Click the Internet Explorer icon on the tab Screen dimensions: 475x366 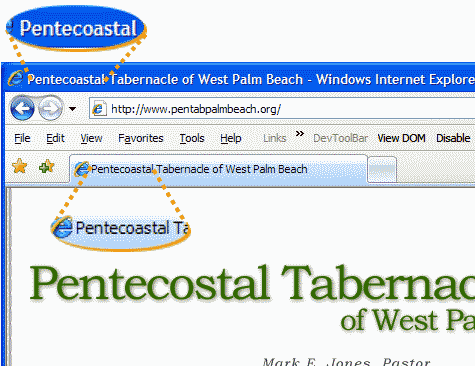coord(82,169)
